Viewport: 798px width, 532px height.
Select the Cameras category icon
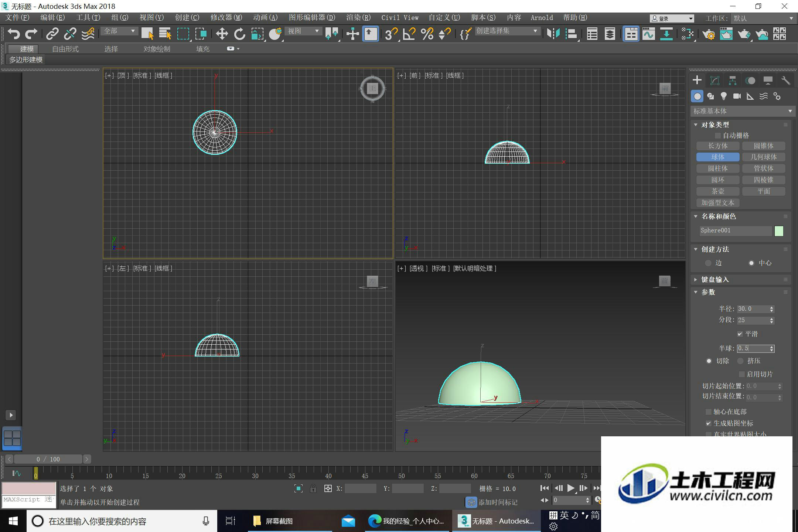tap(737, 96)
